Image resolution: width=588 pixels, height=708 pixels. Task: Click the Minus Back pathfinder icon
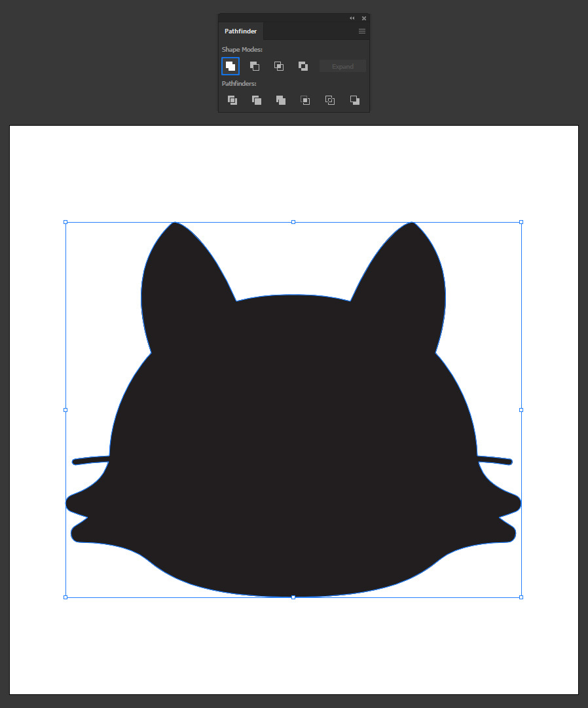click(355, 100)
